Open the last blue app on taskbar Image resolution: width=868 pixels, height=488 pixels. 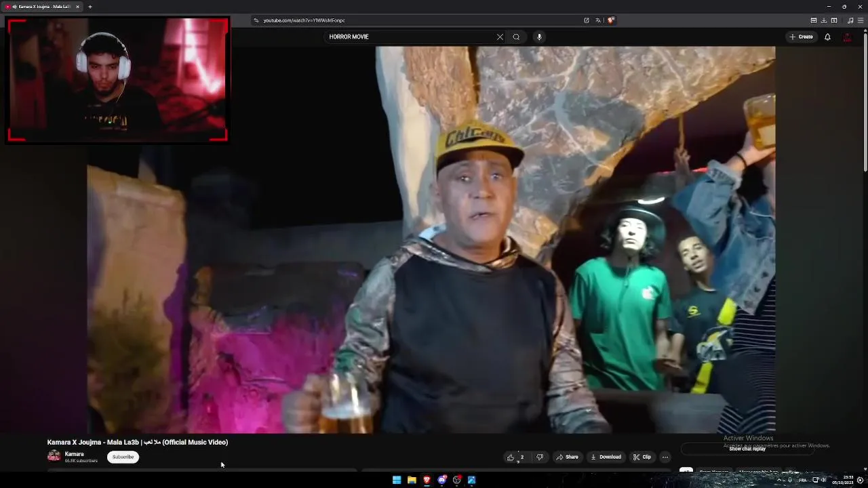[472, 480]
